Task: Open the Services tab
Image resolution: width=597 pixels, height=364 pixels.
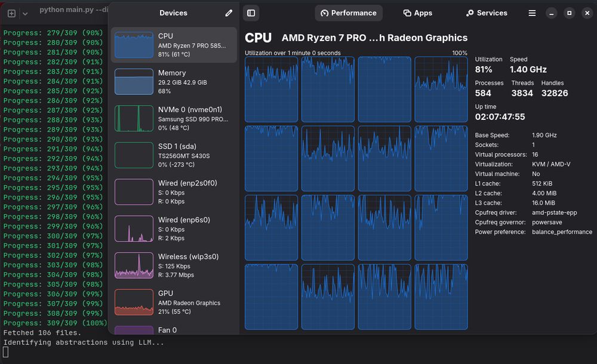Action: coord(487,13)
